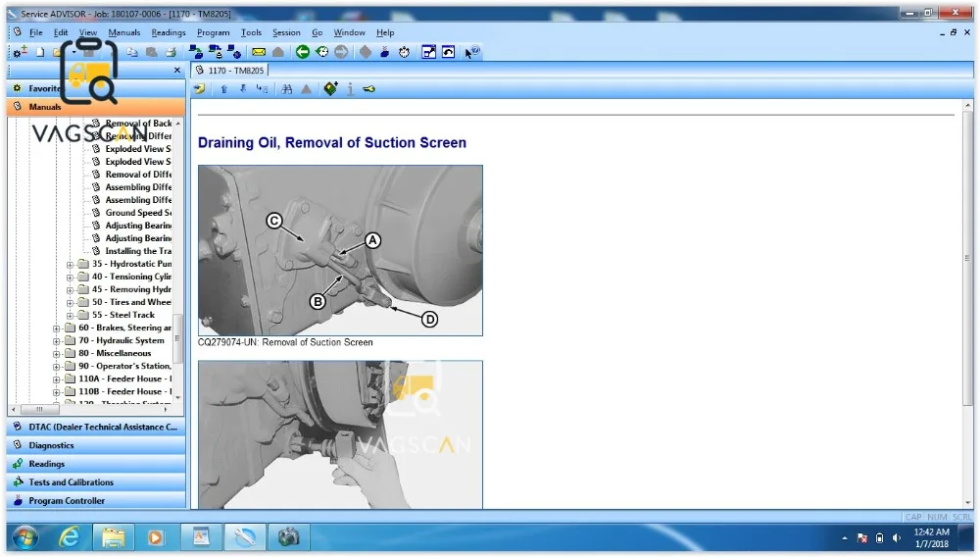Image resolution: width=980 pixels, height=557 pixels.
Task: Expand the '80 - Miscellaneous' folder
Action: click(56, 354)
